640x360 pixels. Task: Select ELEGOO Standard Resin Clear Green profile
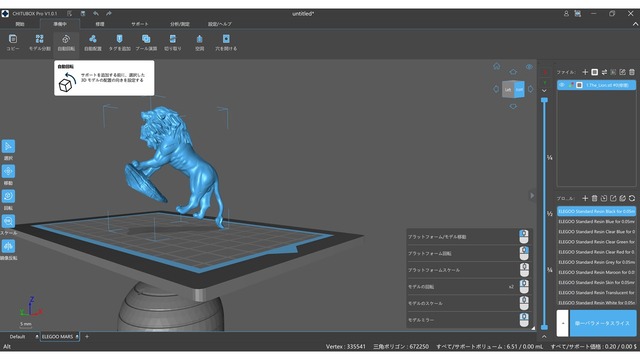(x=596, y=242)
